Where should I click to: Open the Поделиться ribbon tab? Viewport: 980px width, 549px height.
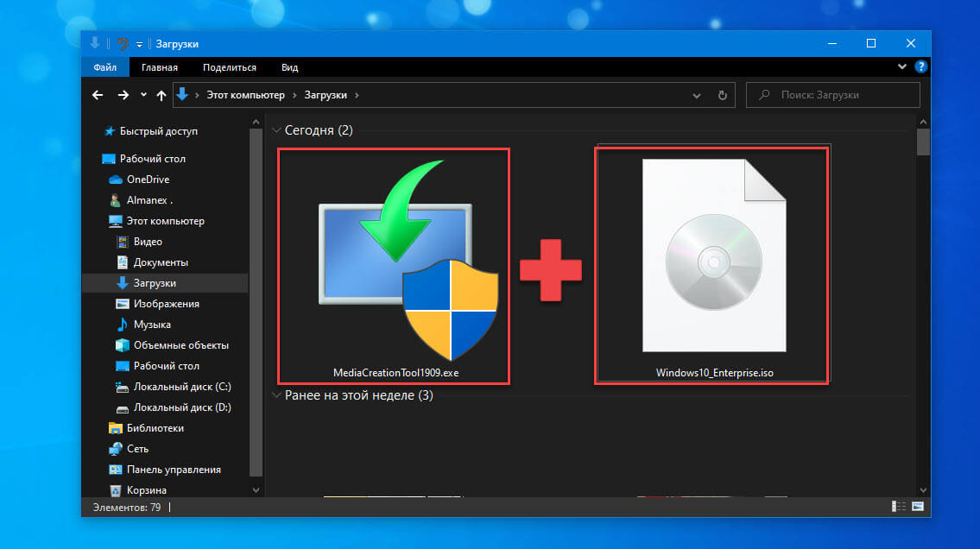[230, 67]
